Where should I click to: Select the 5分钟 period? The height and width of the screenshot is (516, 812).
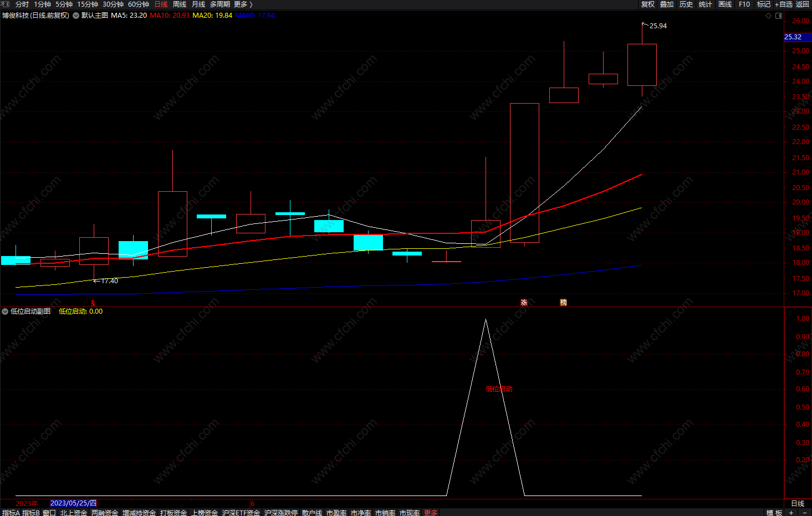click(x=64, y=4)
